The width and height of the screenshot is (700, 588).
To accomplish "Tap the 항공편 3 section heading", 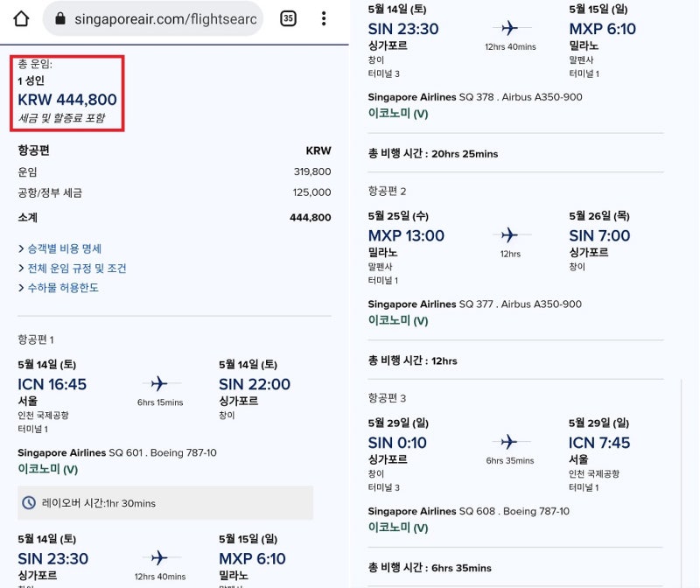I will [387, 398].
